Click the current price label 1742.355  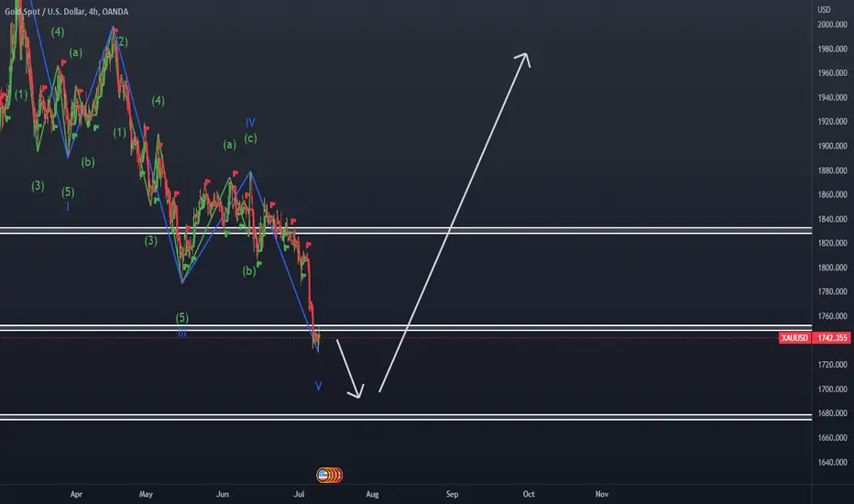click(x=832, y=338)
